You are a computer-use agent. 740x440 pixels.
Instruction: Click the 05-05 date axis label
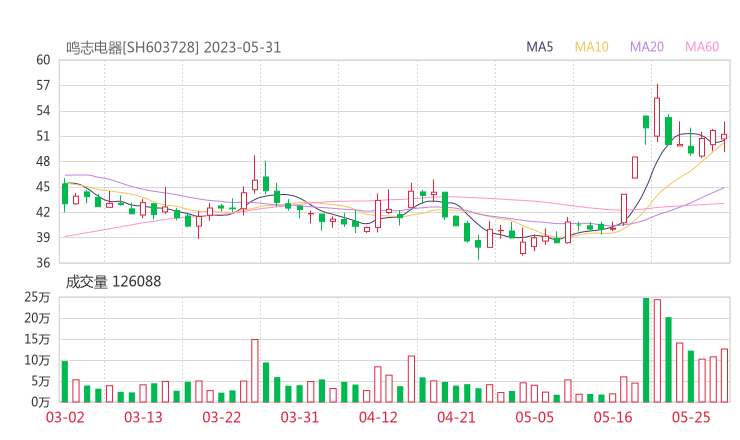click(x=535, y=417)
